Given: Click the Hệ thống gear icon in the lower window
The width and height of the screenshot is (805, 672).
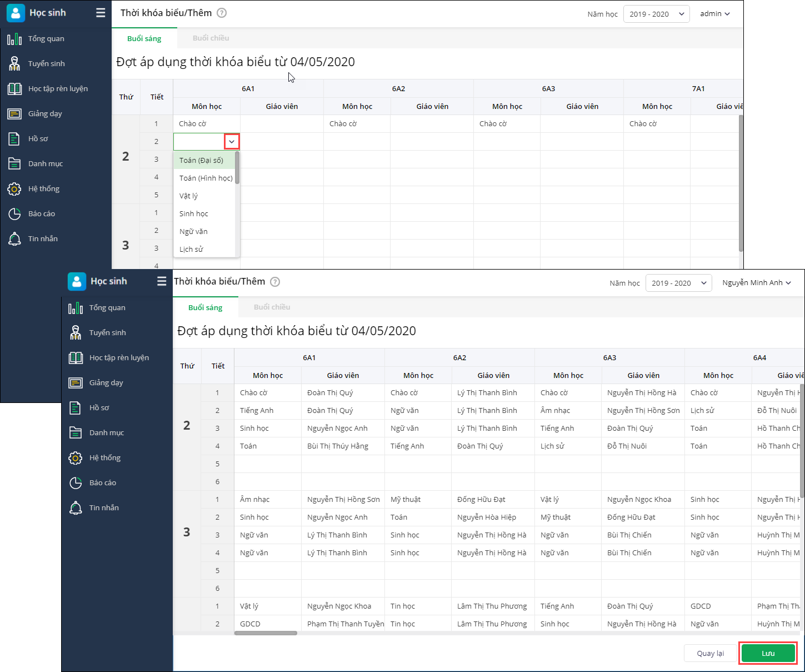Looking at the screenshot, I should tap(76, 458).
